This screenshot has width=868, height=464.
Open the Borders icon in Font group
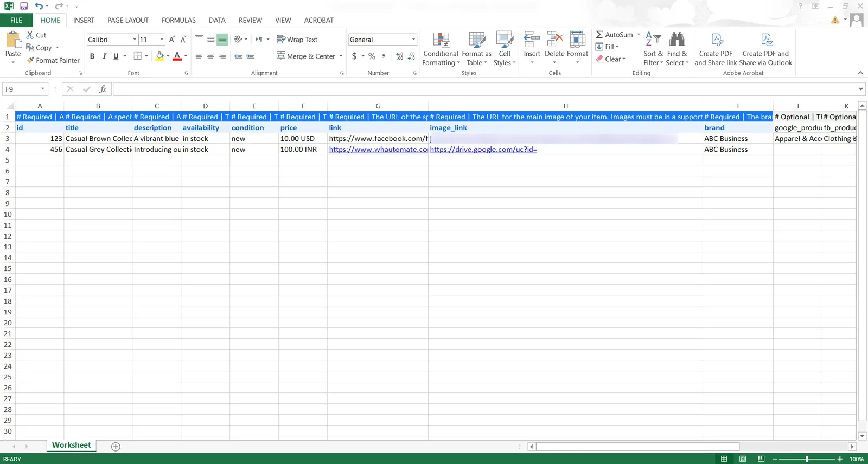pyautogui.click(x=138, y=56)
